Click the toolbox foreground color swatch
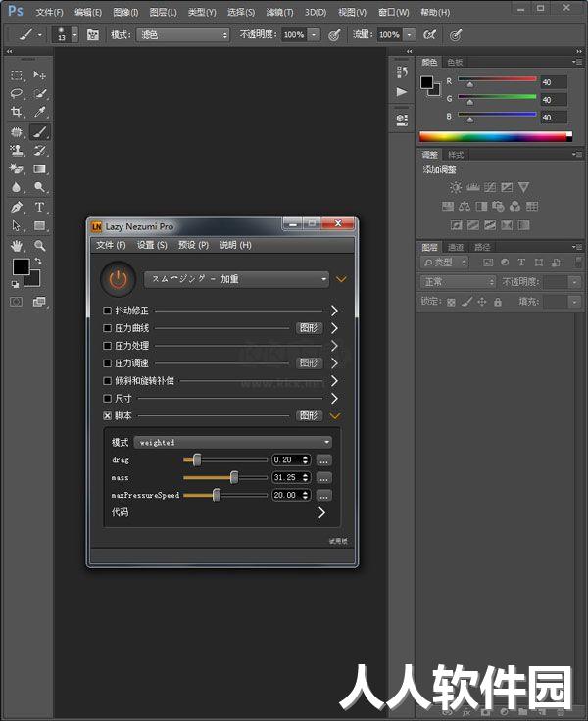The height and width of the screenshot is (721, 588). point(22,266)
